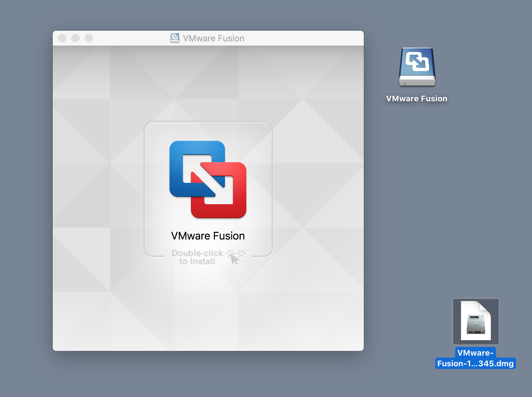Click the VMware Fusion installer logo icon
Image resolution: width=532 pixels, height=397 pixels.
point(208,179)
